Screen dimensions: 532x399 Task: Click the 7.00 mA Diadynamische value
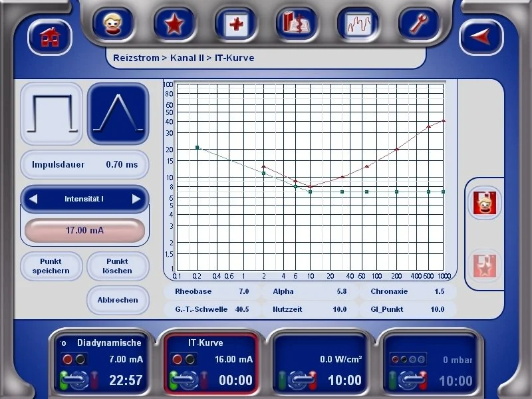(126, 359)
